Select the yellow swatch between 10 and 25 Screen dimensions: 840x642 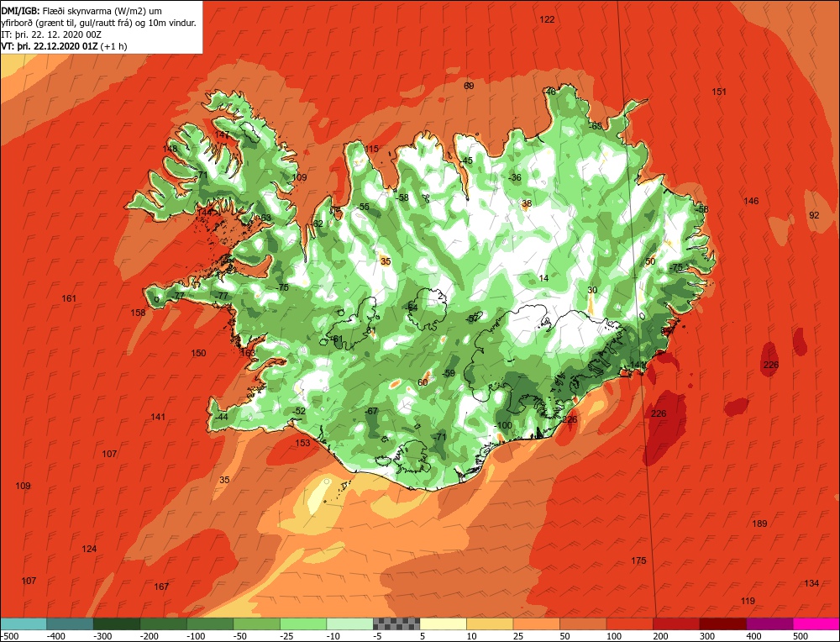click(x=490, y=624)
